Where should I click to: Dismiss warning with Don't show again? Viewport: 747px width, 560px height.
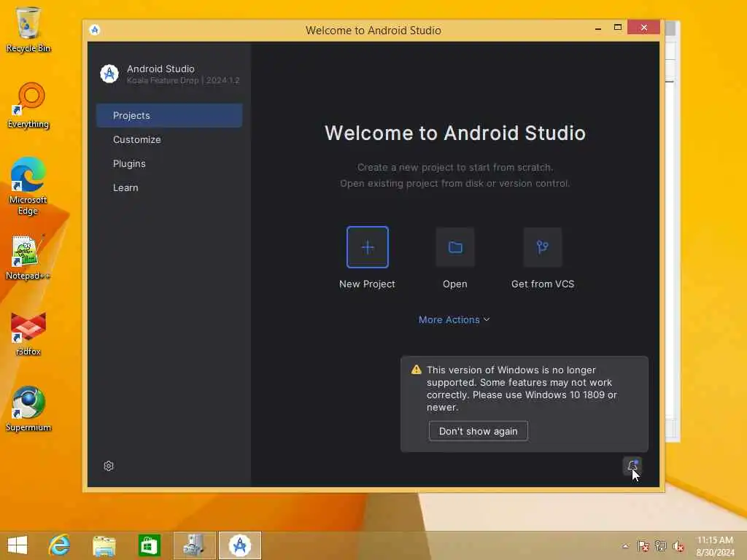[479, 431]
